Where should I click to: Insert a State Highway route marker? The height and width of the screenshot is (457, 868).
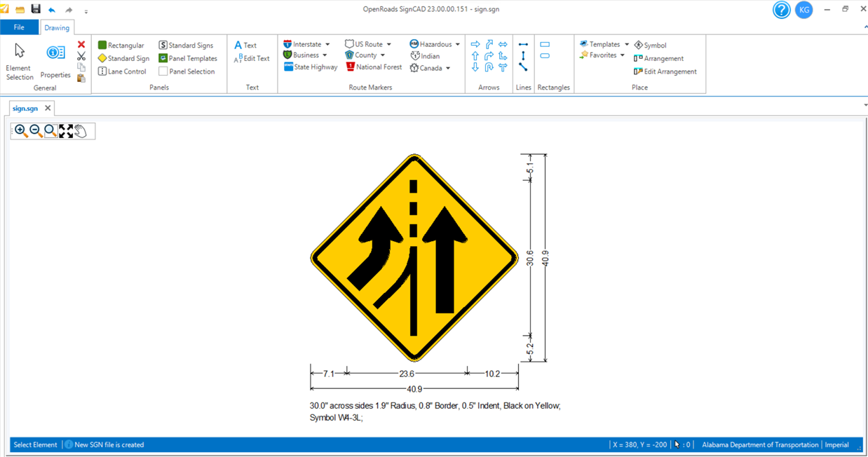tap(311, 67)
